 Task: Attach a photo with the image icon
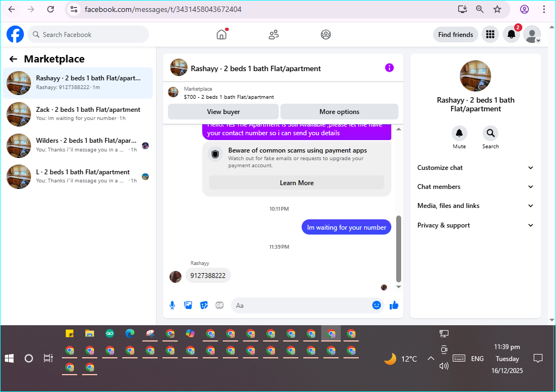(x=188, y=305)
